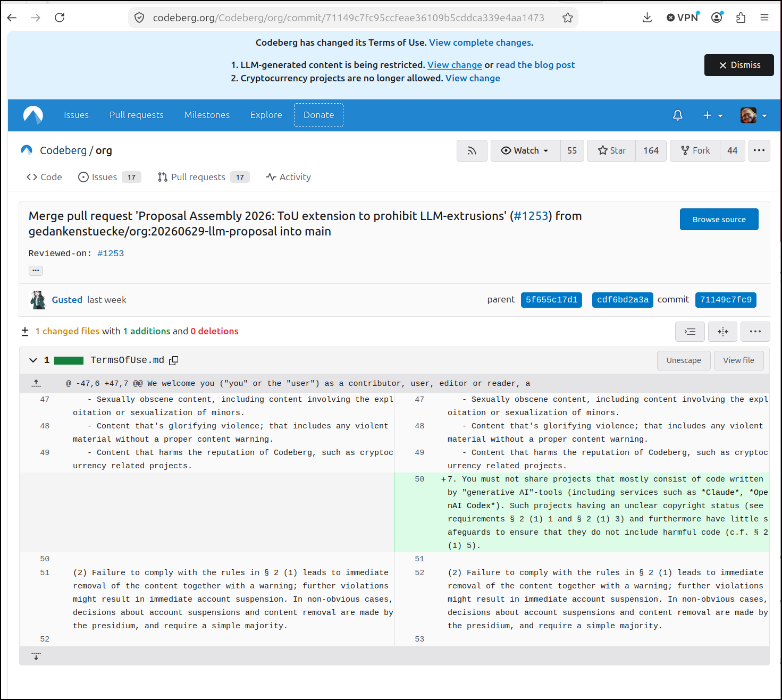Open Issues in the top navigation

(76, 115)
